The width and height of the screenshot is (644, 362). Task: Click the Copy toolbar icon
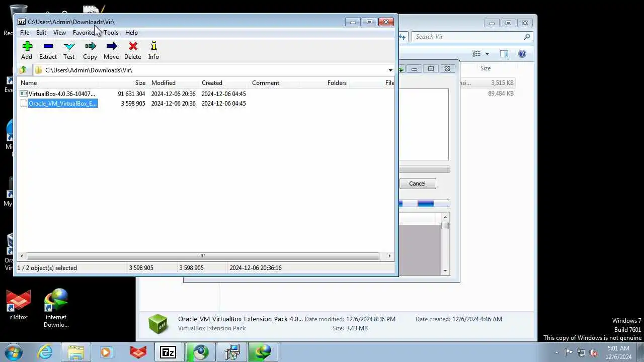point(90,50)
